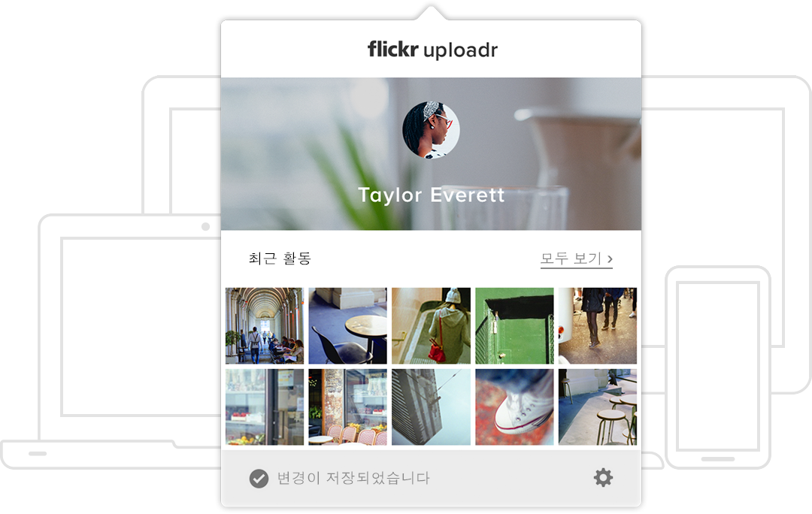Click the 최근 활동 heading
The width and height of the screenshot is (812, 514).
280,258
